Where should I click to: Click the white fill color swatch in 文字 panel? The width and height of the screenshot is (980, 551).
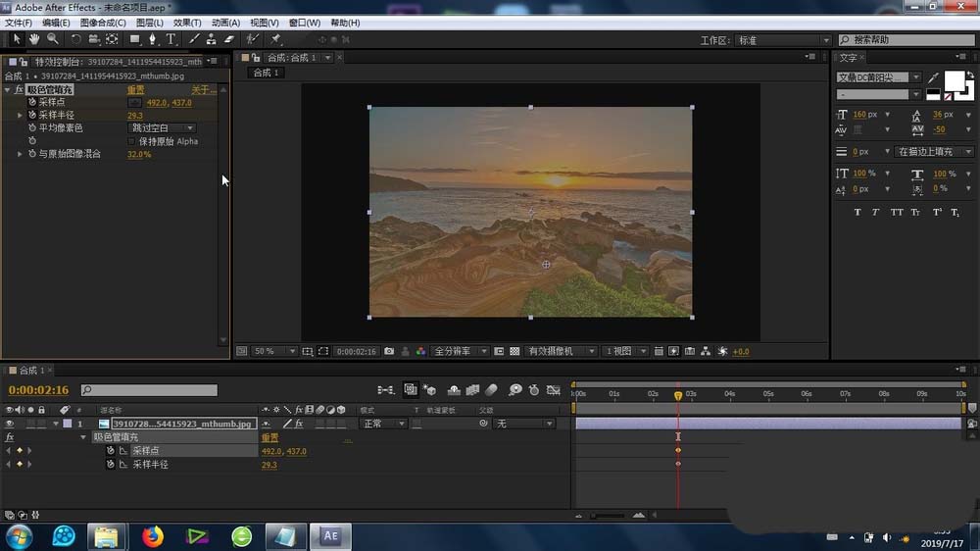tap(953, 81)
